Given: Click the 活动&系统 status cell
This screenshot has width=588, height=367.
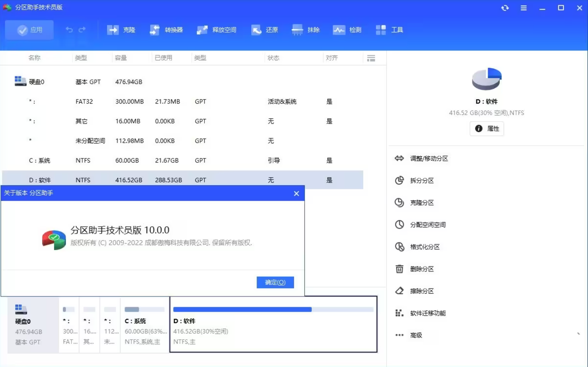Looking at the screenshot, I should coord(282,101).
